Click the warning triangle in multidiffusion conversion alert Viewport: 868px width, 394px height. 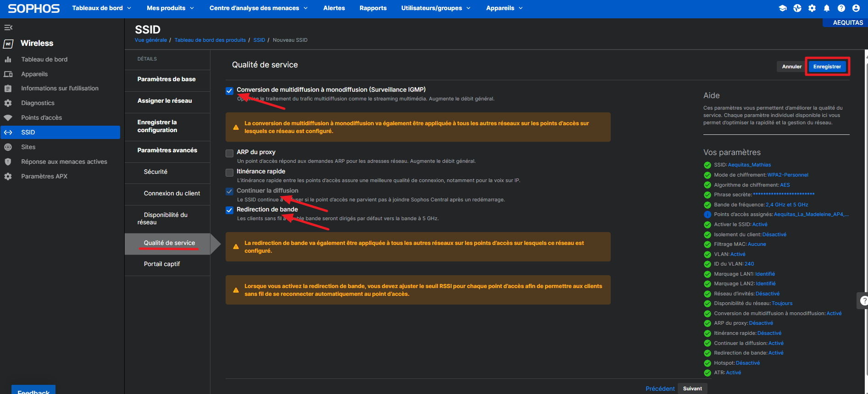[x=236, y=128]
